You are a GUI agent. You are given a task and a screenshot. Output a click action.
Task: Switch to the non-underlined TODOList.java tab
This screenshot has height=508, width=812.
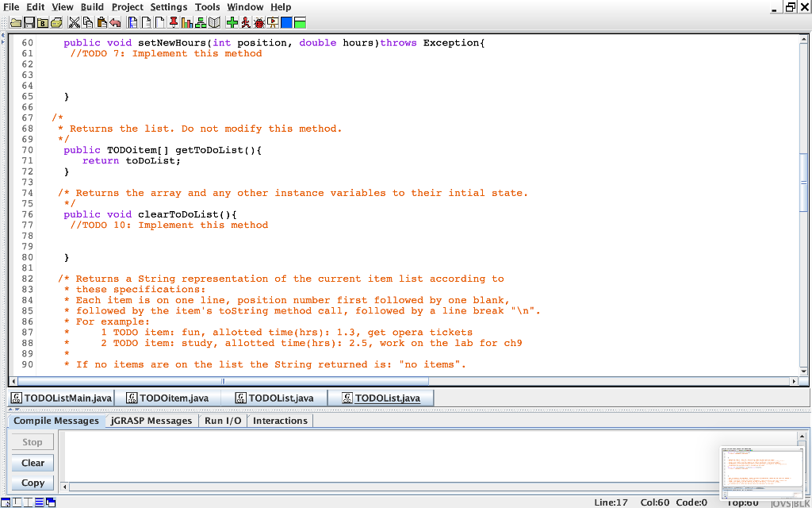274,398
